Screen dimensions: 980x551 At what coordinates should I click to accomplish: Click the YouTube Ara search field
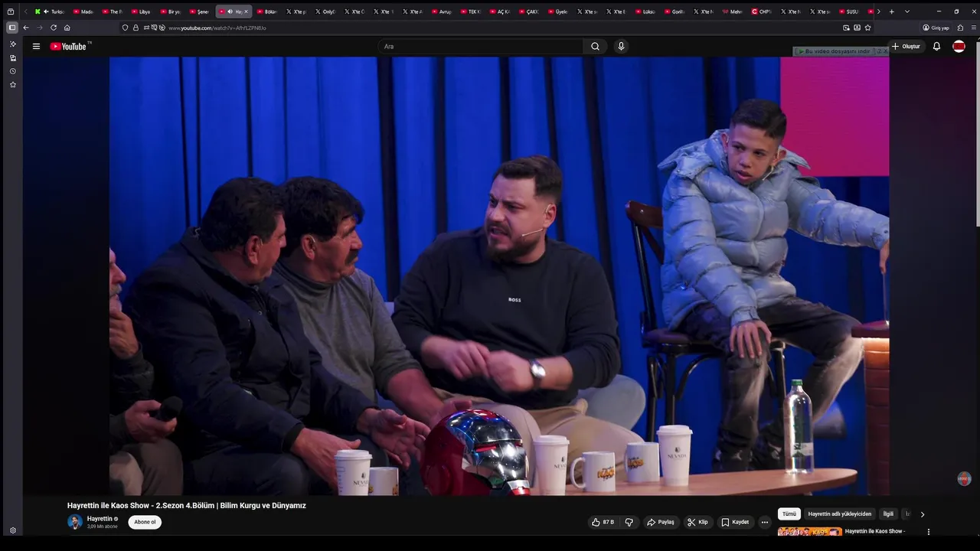pyautogui.click(x=481, y=46)
